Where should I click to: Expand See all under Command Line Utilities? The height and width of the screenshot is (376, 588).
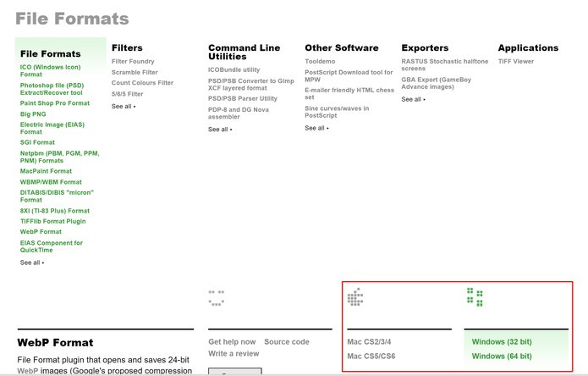[x=219, y=130]
